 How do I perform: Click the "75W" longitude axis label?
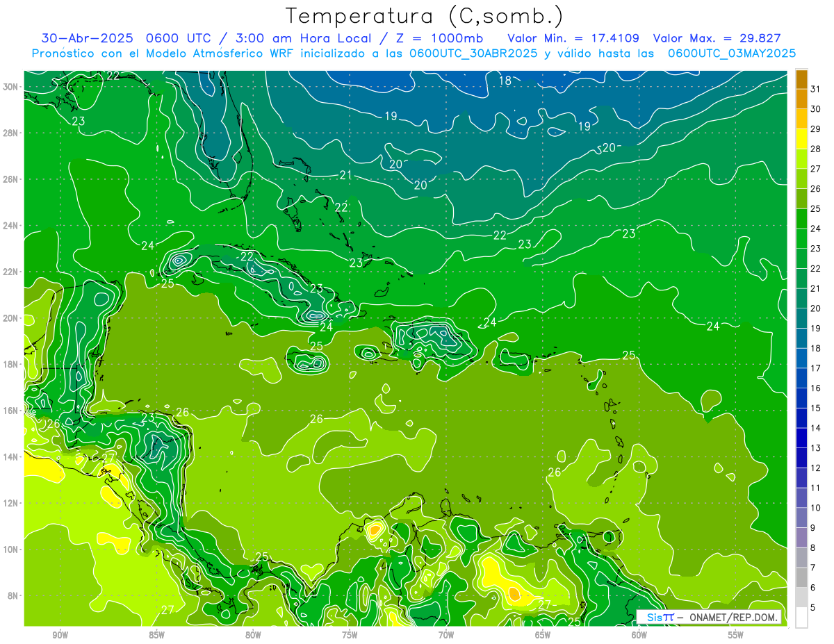350,635
